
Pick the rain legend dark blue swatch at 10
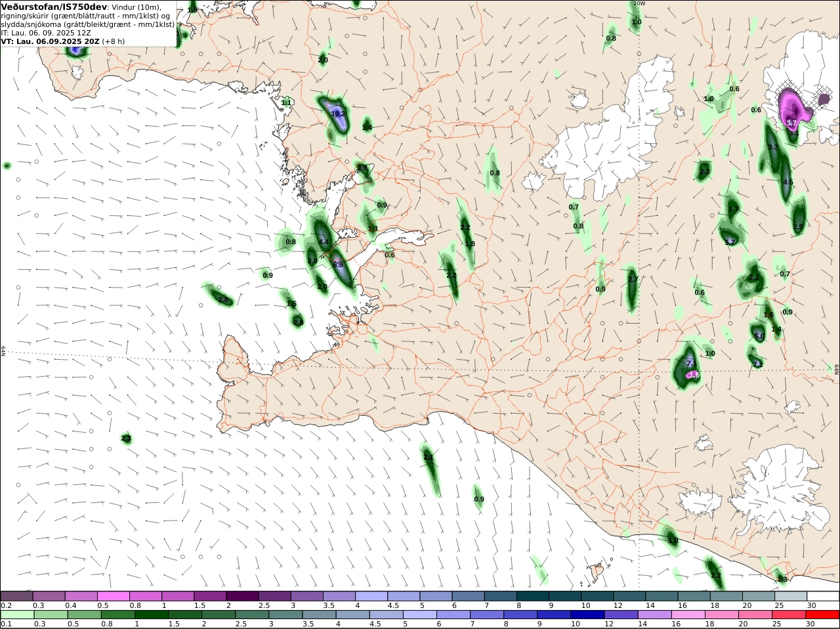587,615
